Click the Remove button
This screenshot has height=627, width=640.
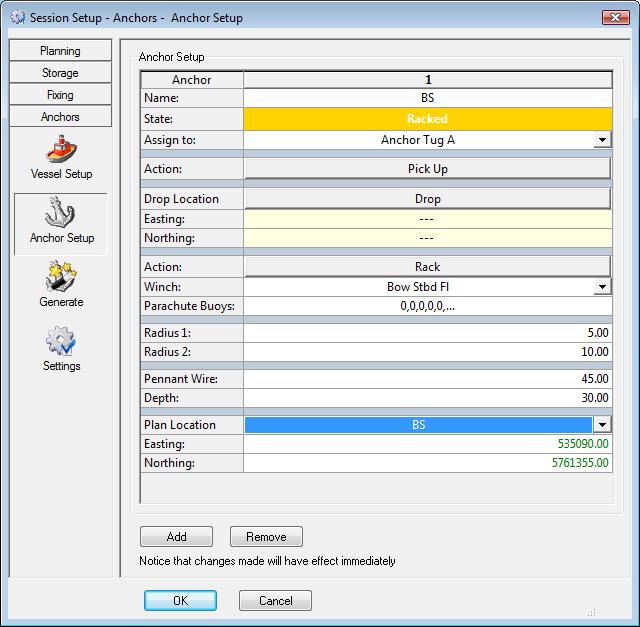coord(266,537)
